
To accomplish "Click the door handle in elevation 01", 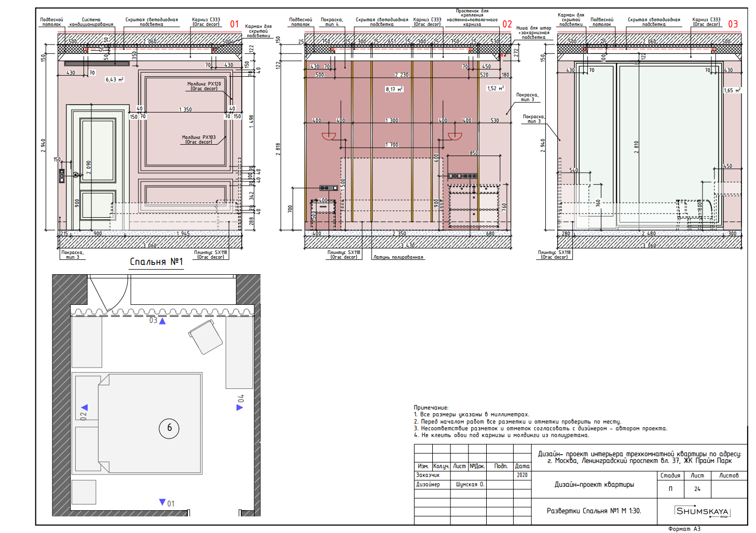I will pyautogui.click(x=77, y=175).
